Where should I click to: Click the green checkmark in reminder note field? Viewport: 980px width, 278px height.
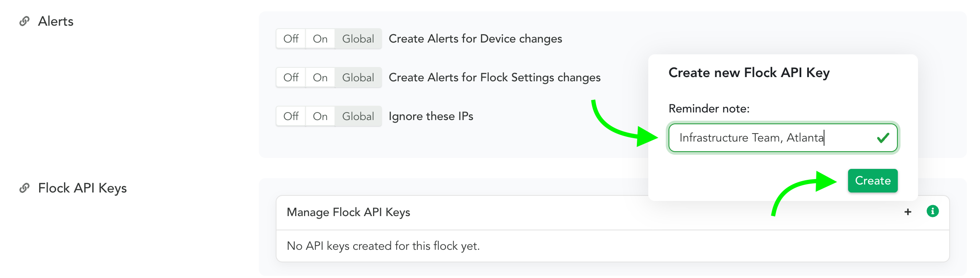click(x=883, y=138)
